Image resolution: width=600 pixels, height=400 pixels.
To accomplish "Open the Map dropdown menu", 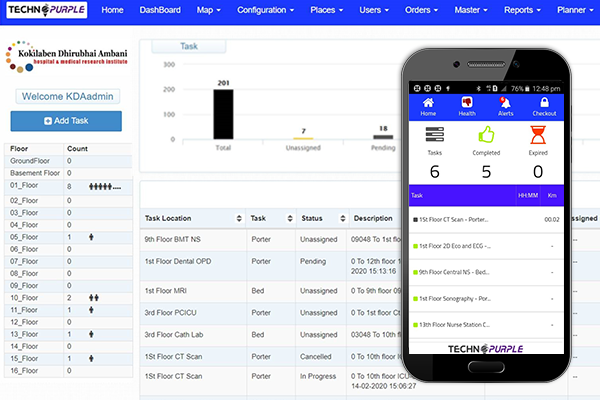I will pos(209,10).
